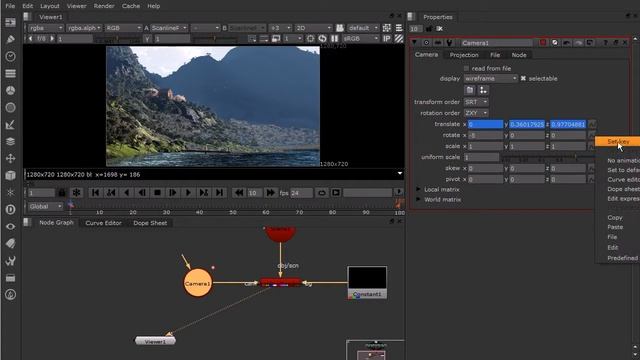Viewport: 640px width, 360px height.
Task: Switch to the Dope Sheet tab
Action: point(150,223)
